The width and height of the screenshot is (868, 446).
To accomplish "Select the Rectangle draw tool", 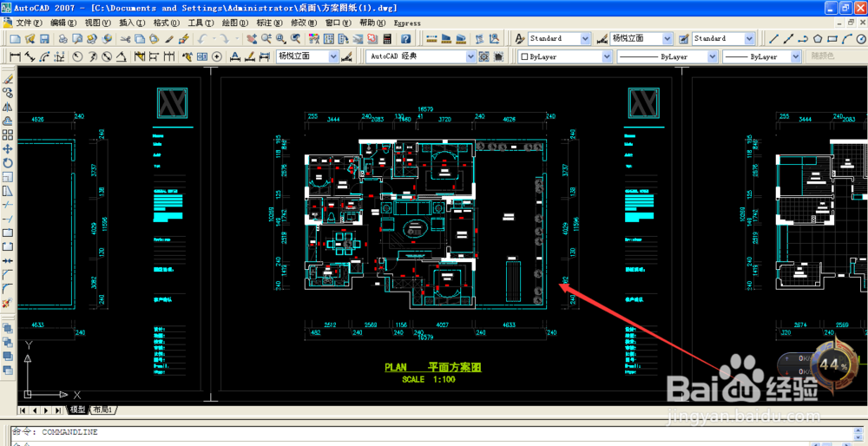I will pos(832,39).
